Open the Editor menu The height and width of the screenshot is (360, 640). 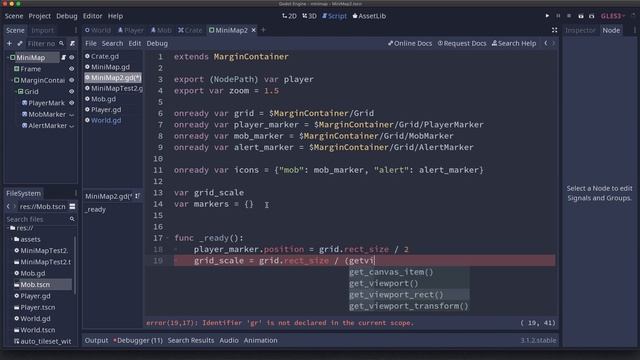pyautogui.click(x=93, y=16)
